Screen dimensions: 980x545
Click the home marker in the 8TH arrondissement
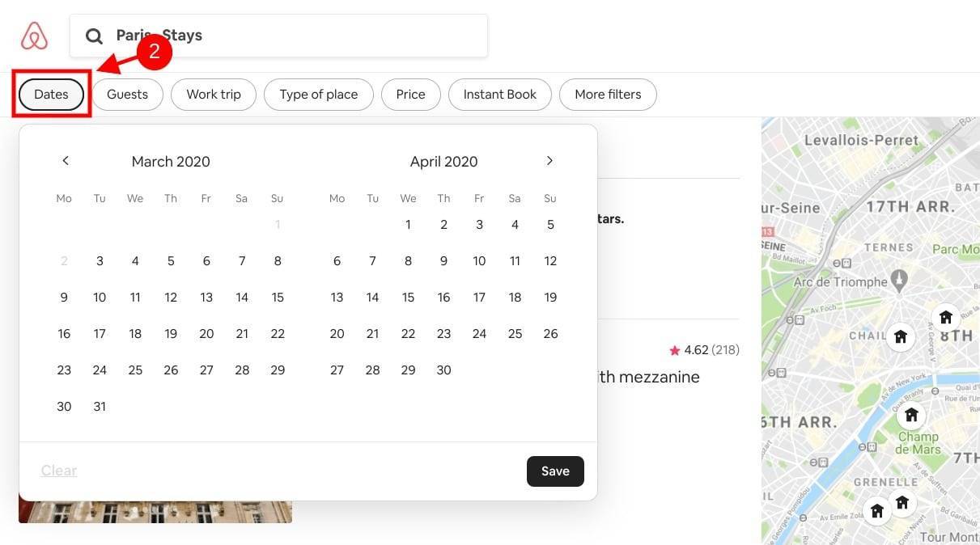946,317
